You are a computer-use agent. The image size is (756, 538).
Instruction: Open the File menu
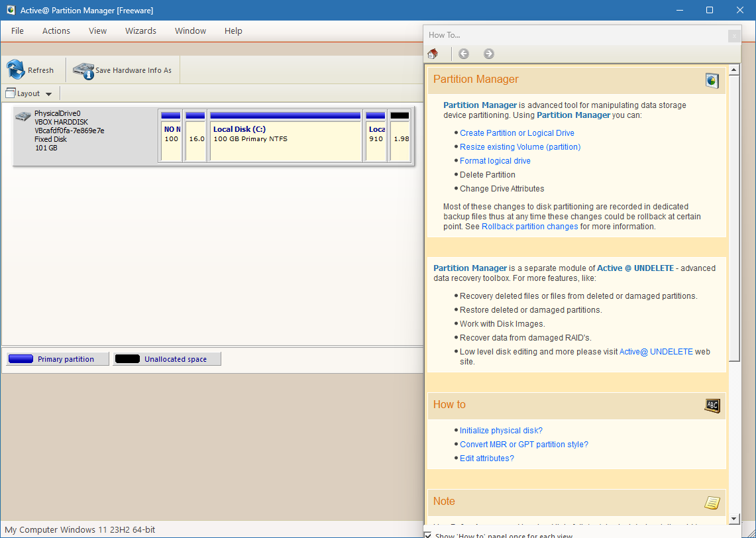[x=17, y=31]
